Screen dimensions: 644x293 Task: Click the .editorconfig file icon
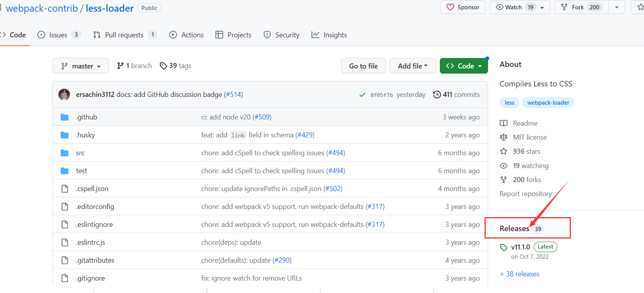coord(65,207)
